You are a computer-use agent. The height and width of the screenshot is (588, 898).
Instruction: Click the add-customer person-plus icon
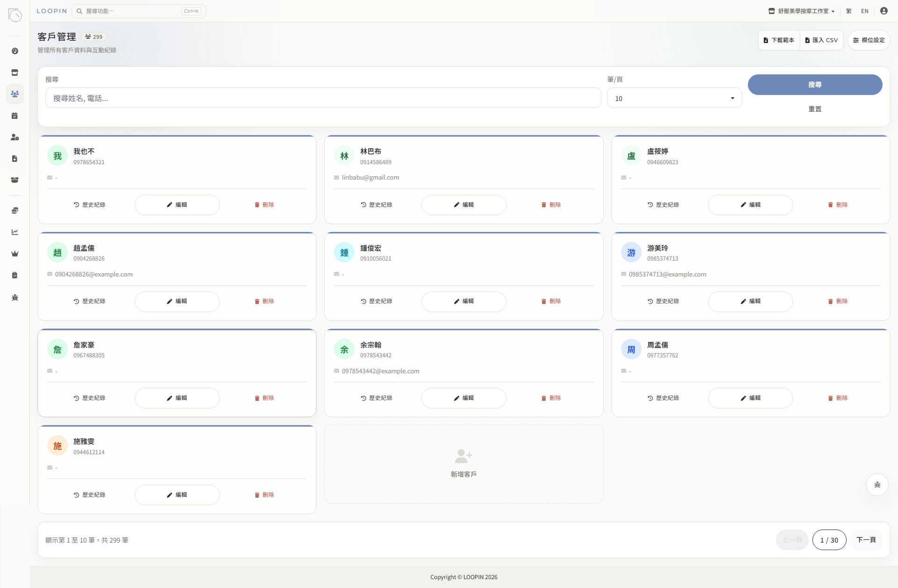point(463,456)
